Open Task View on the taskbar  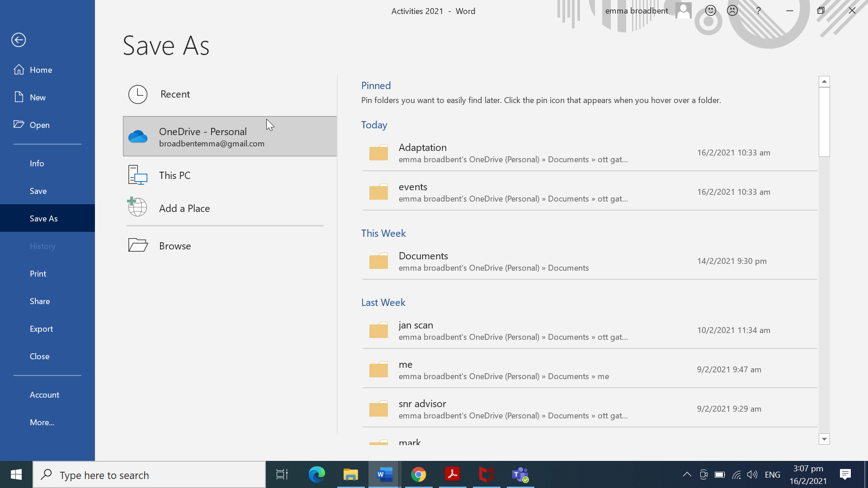pos(282,474)
